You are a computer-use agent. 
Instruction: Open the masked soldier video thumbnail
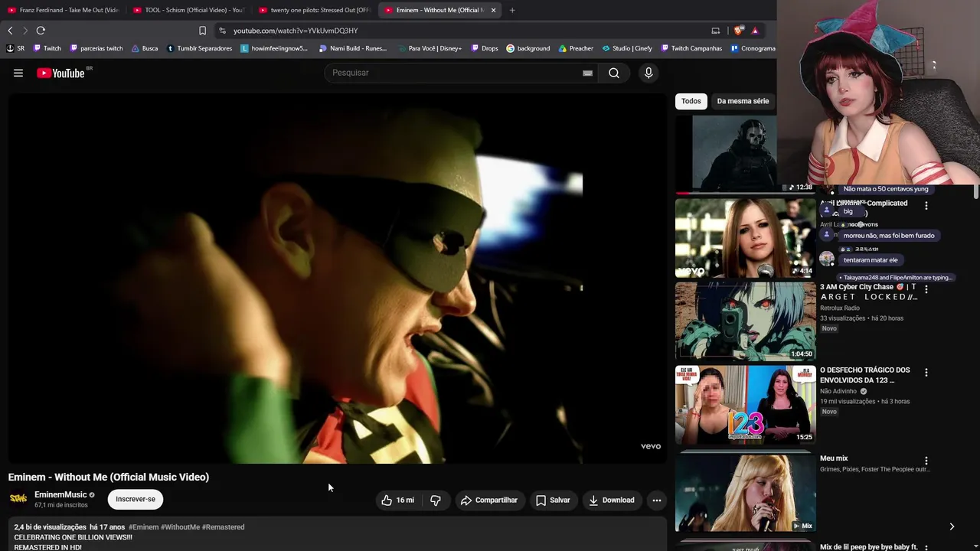(726, 153)
